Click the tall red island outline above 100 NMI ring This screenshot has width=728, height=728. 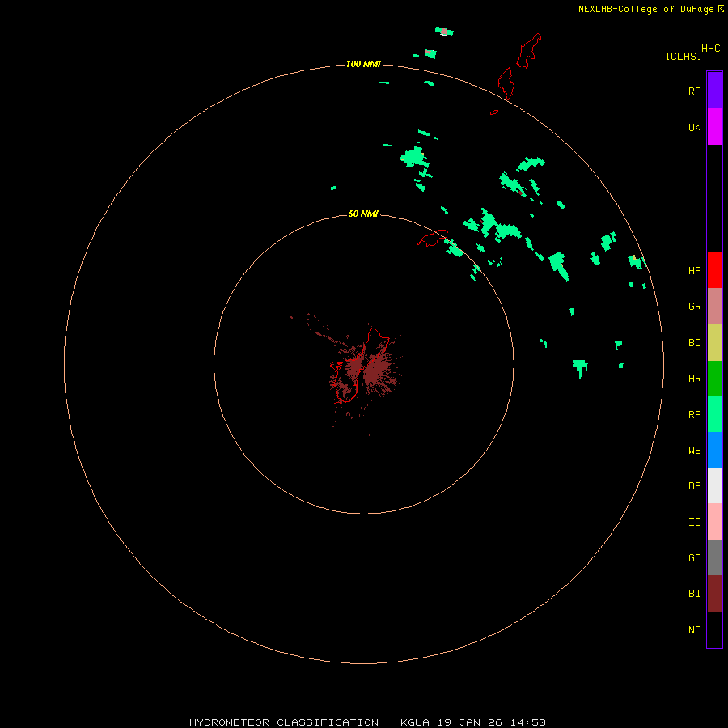[x=529, y=51]
